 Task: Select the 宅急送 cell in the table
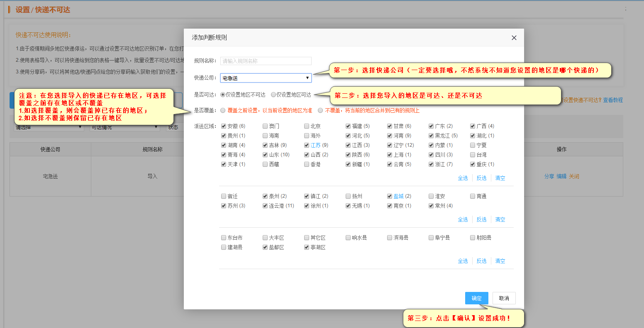50,176
